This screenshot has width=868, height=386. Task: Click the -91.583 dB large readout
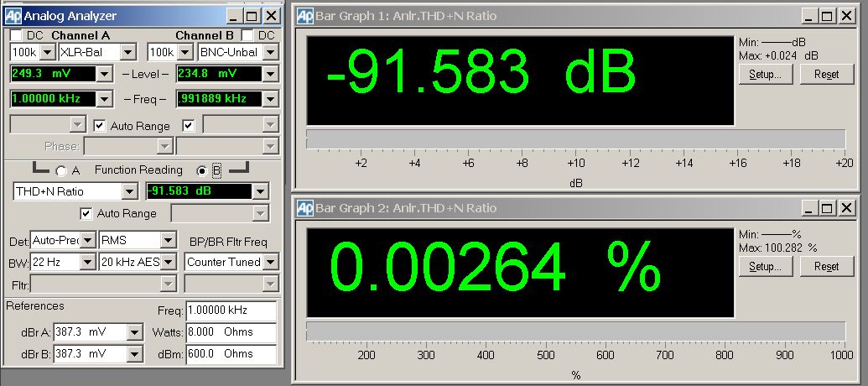481,72
